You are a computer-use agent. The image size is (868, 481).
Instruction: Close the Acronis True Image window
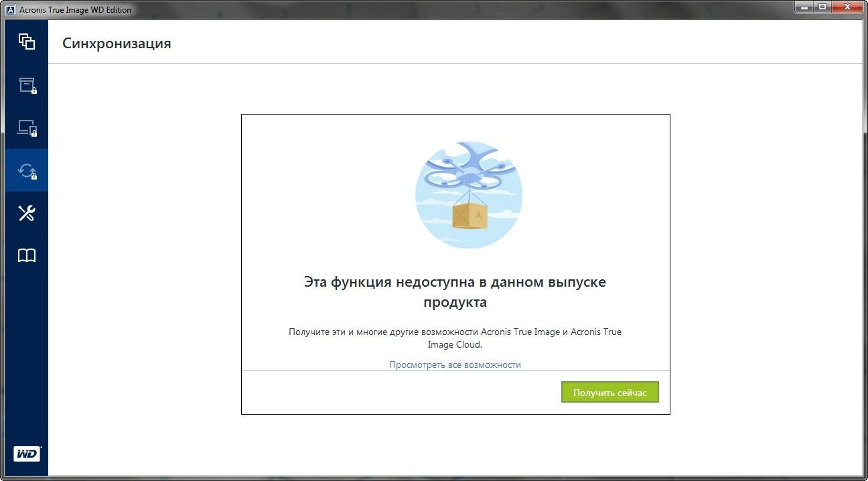coord(847,7)
